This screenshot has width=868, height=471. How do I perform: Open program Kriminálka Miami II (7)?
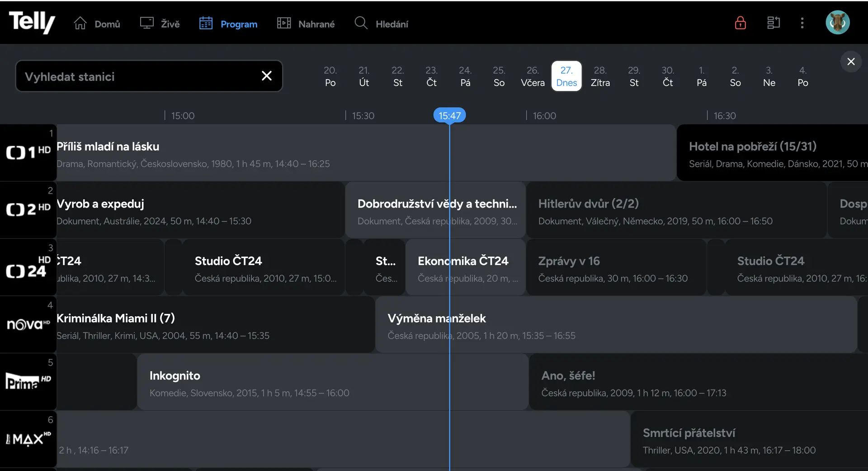(x=216, y=325)
